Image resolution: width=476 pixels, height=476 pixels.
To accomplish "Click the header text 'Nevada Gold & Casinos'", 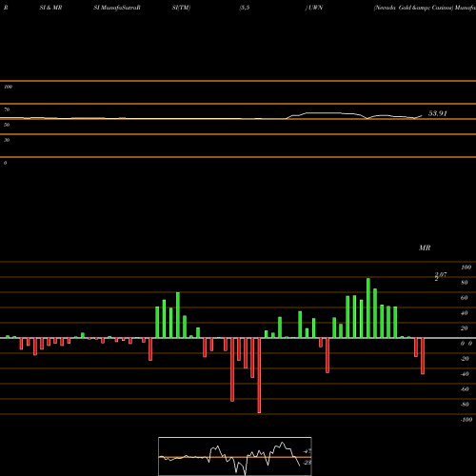I will coord(413,8).
